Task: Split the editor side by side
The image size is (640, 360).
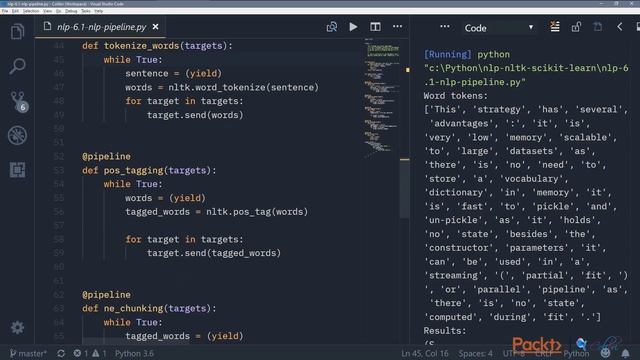Action: click(x=375, y=27)
